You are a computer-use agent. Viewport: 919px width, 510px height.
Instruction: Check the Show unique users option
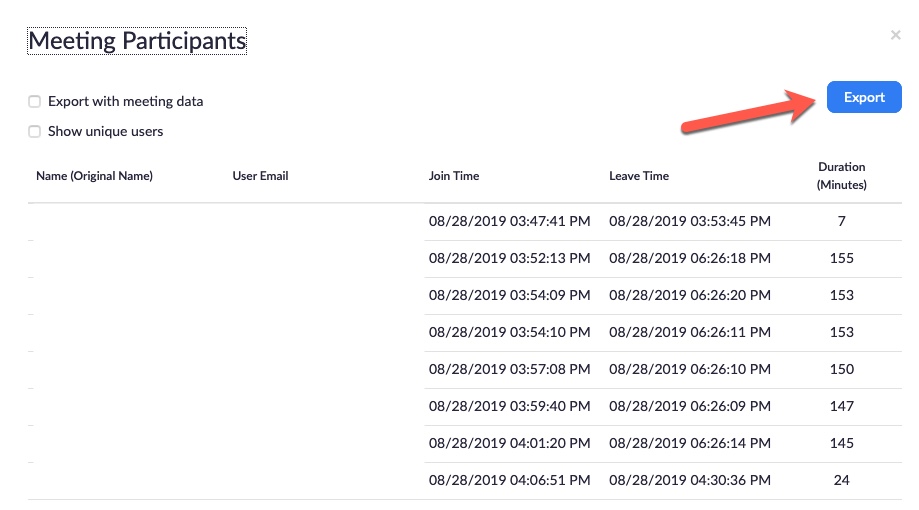point(35,131)
